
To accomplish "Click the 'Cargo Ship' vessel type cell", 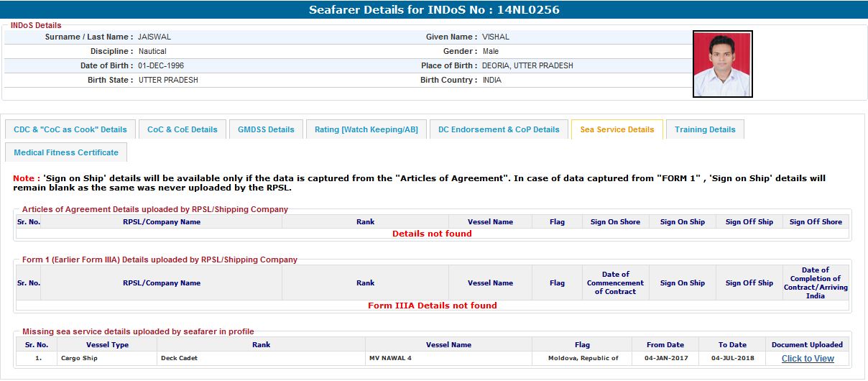I will [x=80, y=359].
